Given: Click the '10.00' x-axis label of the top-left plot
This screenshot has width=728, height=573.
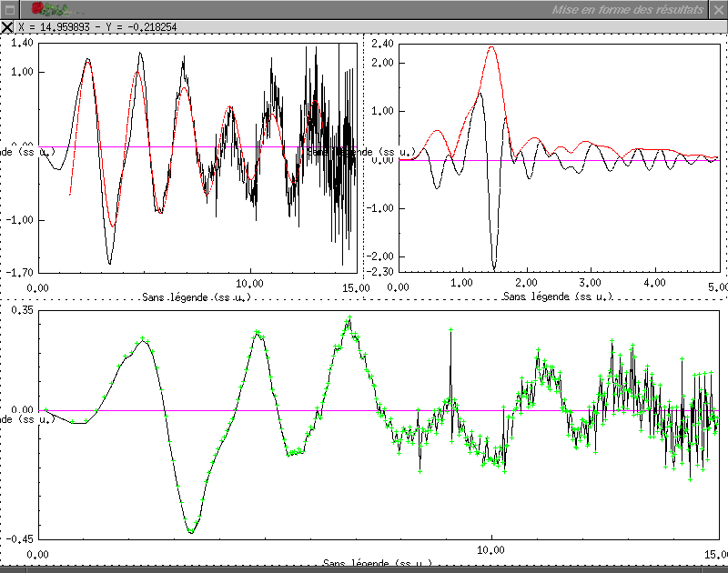Looking at the screenshot, I should point(249,284).
